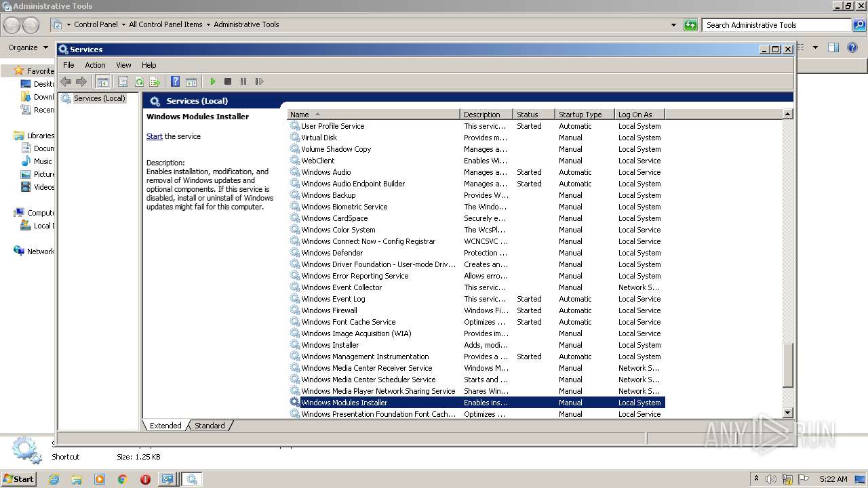Select the Windows Audio service row
Viewport: 868px width, 488px height.
click(x=476, y=172)
